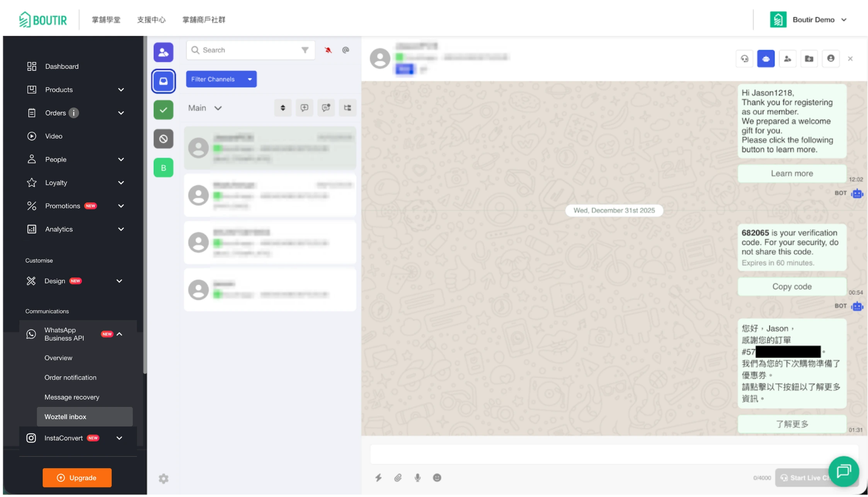Select Message recovery in sidebar
The height and width of the screenshot is (497, 868).
(x=72, y=397)
